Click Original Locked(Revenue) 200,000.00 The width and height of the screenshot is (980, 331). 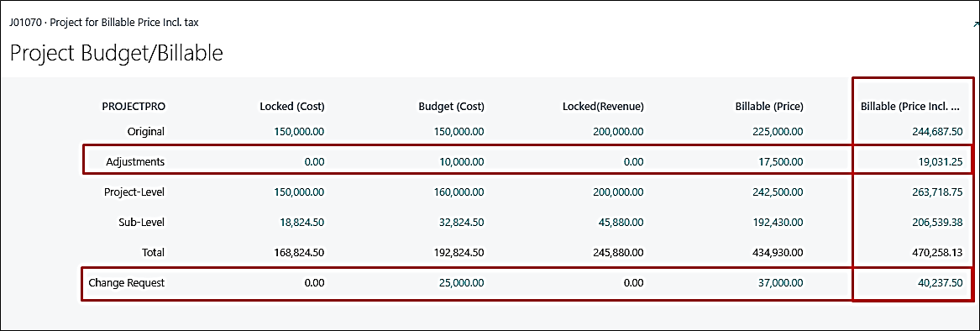618,132
